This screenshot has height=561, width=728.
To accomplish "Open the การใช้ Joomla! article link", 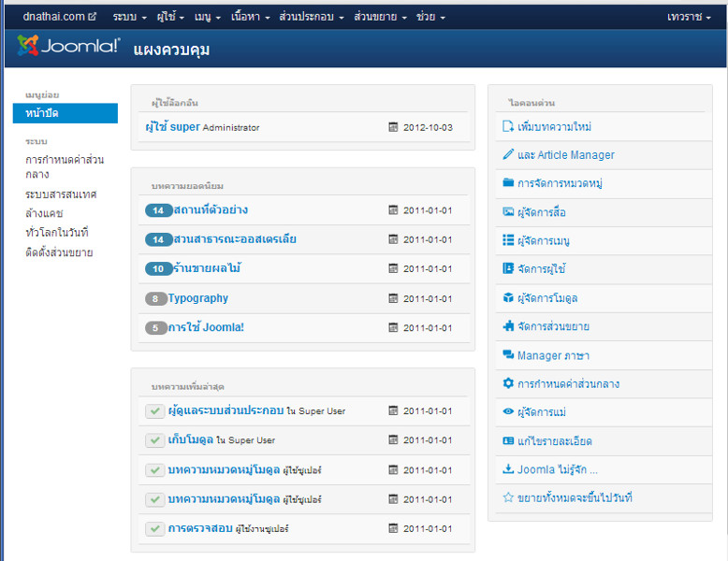I will pos(206,327).
